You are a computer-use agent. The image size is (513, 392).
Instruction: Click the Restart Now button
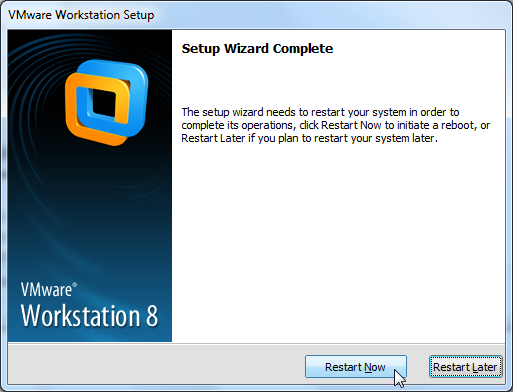coord(356,367)
